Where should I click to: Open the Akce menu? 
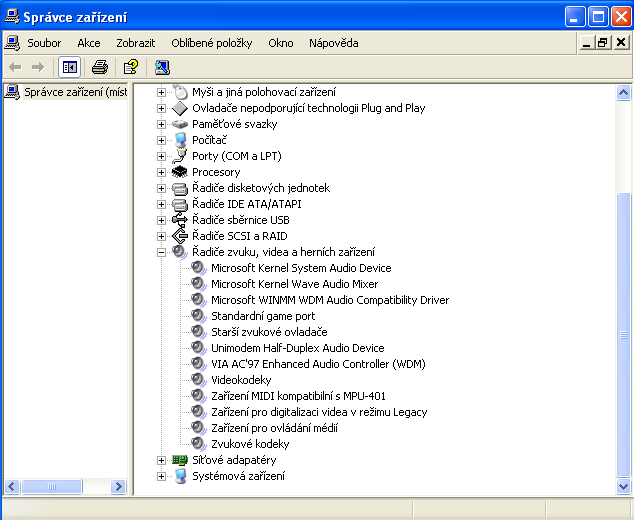89,43
